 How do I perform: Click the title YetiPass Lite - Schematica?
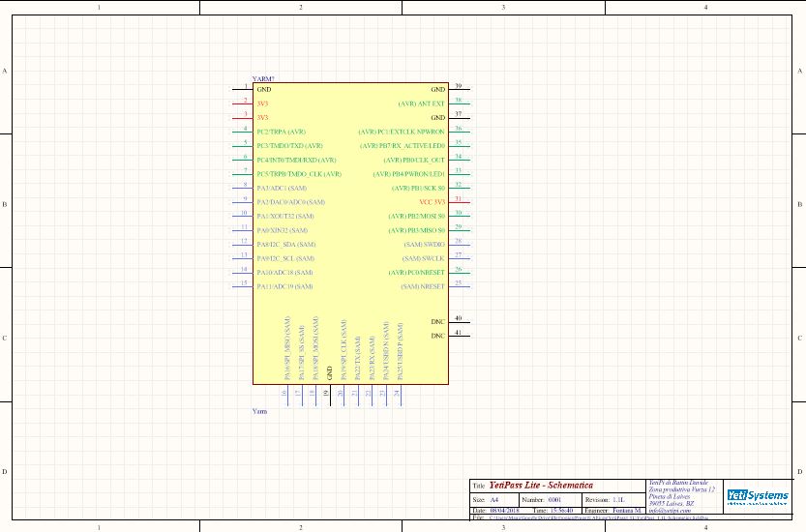coord(541,486)
